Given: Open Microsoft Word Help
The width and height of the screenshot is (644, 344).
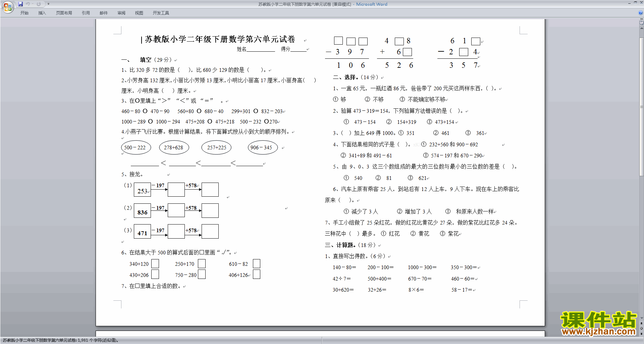Looking at the screenshot, I should [641, 13].
